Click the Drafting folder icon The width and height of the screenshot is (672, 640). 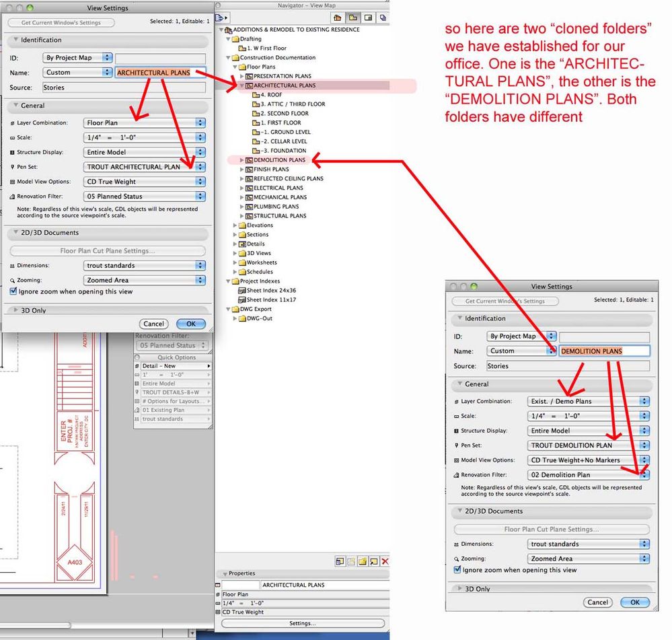pos(235,39)
